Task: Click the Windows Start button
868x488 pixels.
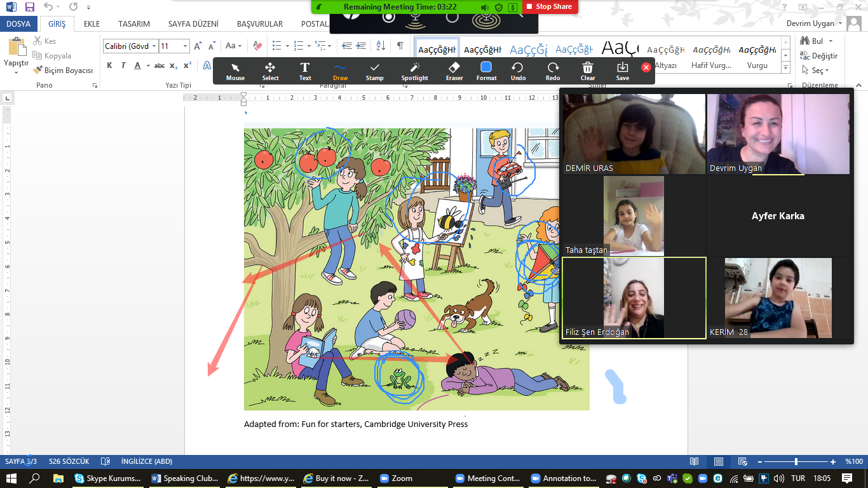Action: pos(11,478)
